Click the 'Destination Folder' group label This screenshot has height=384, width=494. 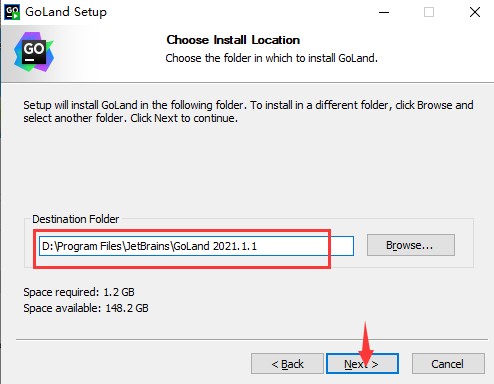75,219
